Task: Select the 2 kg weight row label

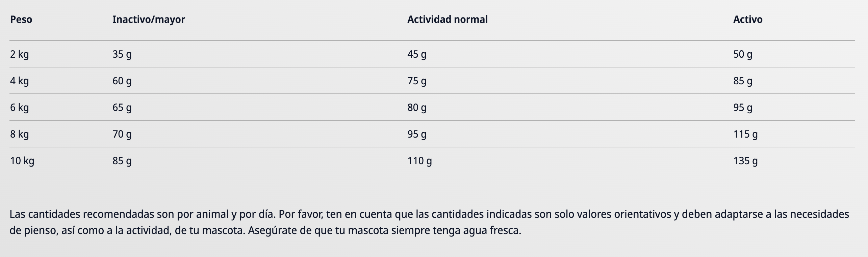Action: point(19,54)
